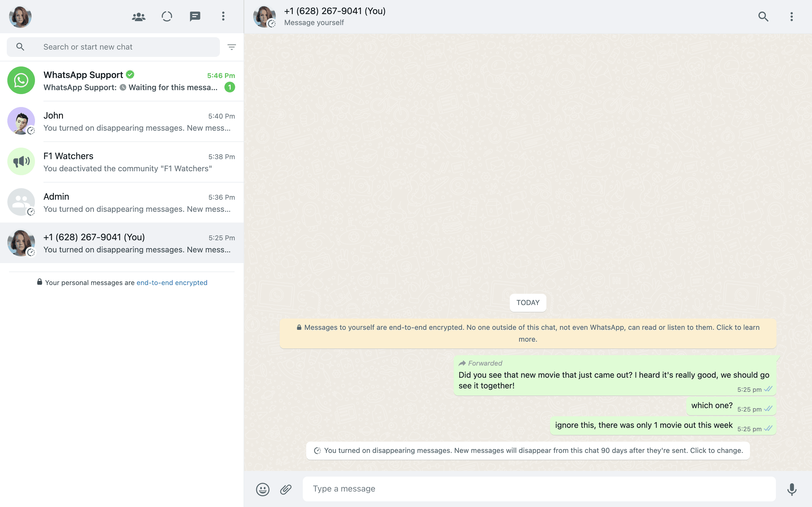Open the Communities icon
Viewport: 812px width, 507px height.
(x=139, y=16)
